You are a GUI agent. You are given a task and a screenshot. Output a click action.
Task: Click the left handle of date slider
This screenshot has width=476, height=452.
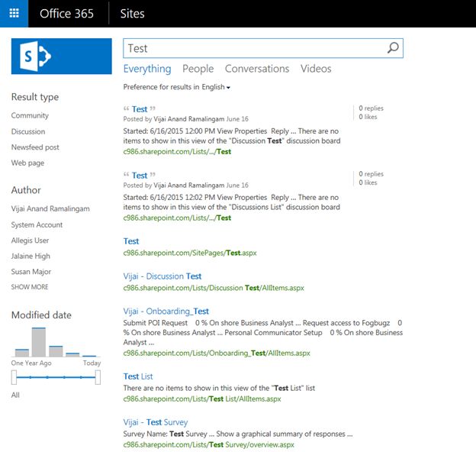coord(14,377)
